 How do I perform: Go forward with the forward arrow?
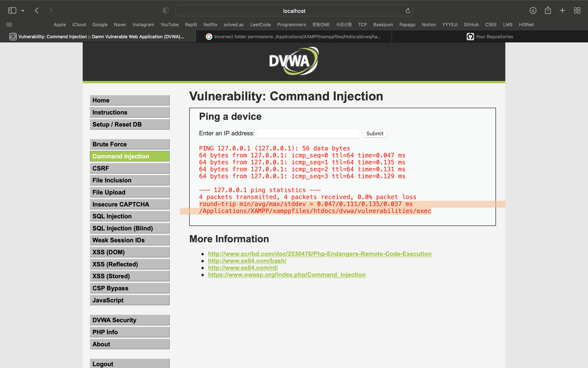51,10
